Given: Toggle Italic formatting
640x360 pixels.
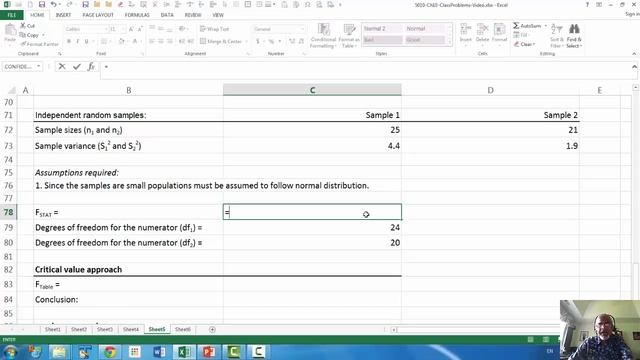Looking at the screenshot, I should [x=78, y=41].
